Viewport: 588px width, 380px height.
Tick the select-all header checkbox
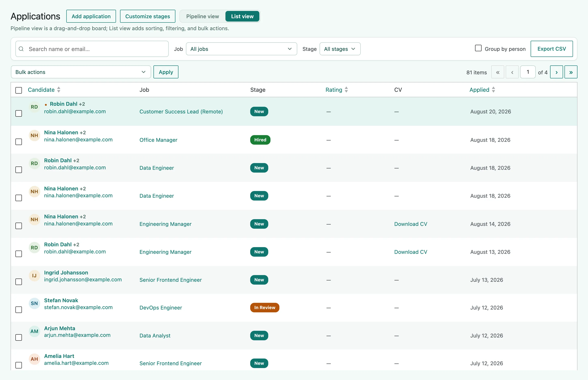[19, 90]
